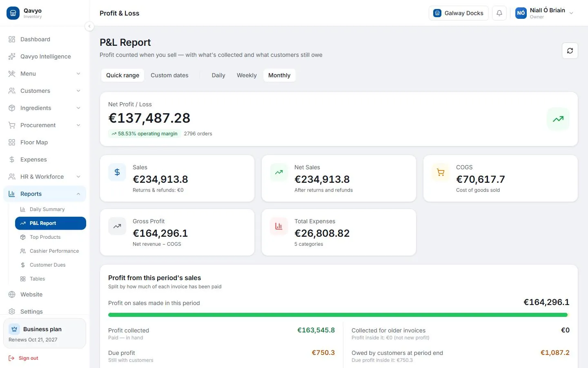Open the Niall Ó Briain account dropdown
The image size is (588, 368).
(545, 13)
